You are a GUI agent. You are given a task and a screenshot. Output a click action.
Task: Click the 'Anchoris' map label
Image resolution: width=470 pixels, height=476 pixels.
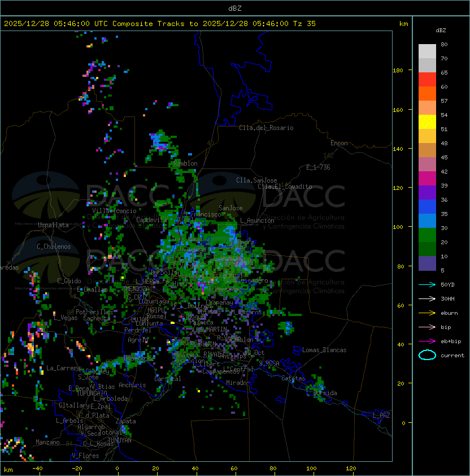click(132, 385)
